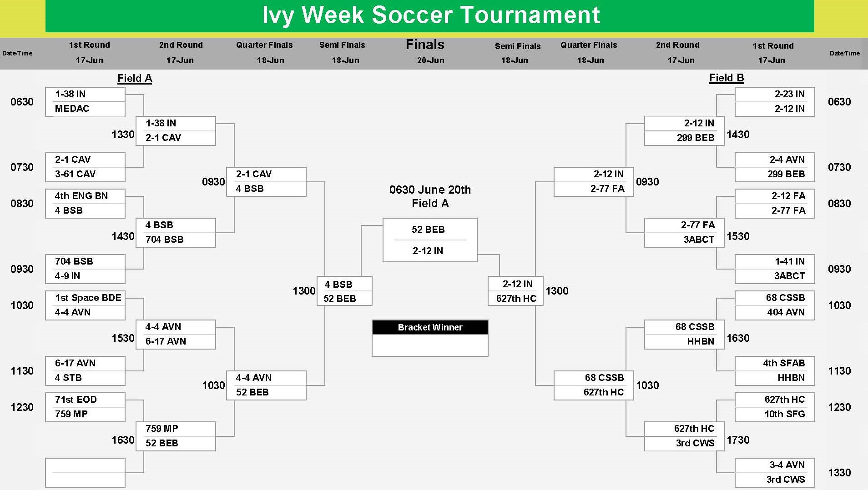Screen dimensions: 868x490
Task: Select the Field A heading link
Action: [135, 78]
